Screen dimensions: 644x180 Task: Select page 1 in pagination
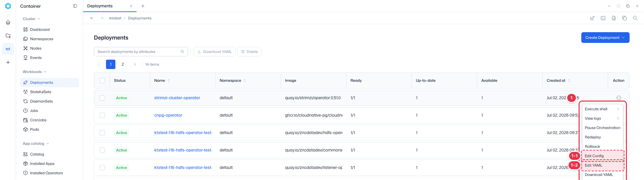tap(111, 64)
